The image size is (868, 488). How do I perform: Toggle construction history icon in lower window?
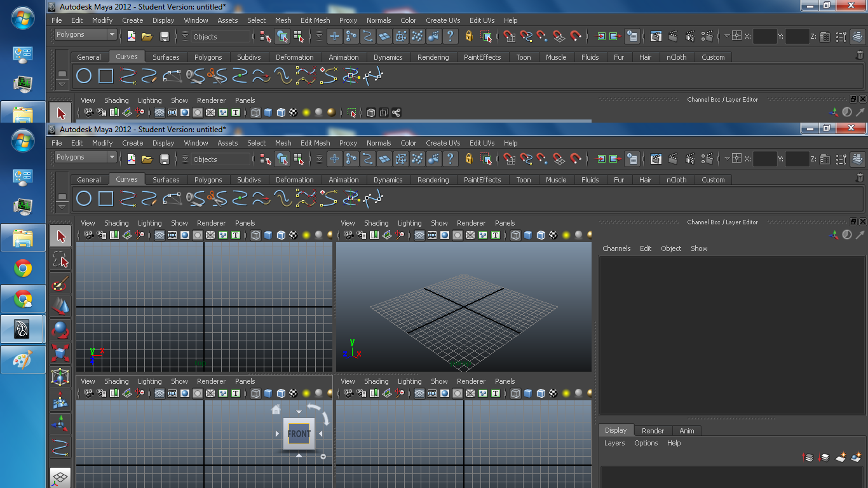pyautogui.click(x=632, y=159)
